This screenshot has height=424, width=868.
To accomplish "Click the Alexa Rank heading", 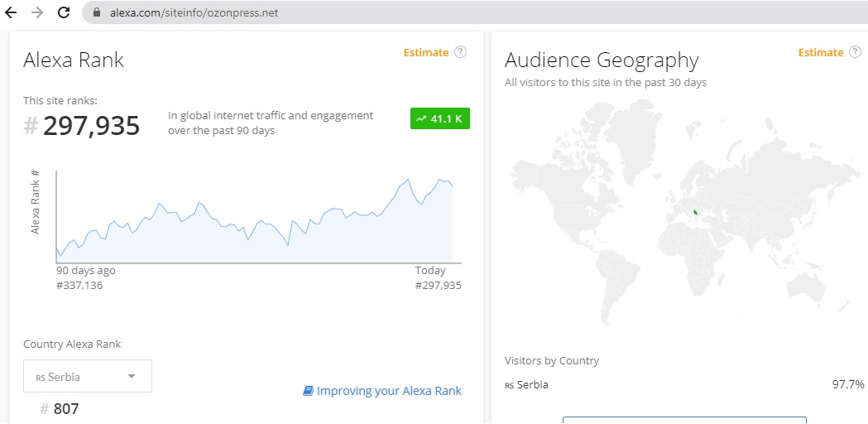I will pos(74,60).
